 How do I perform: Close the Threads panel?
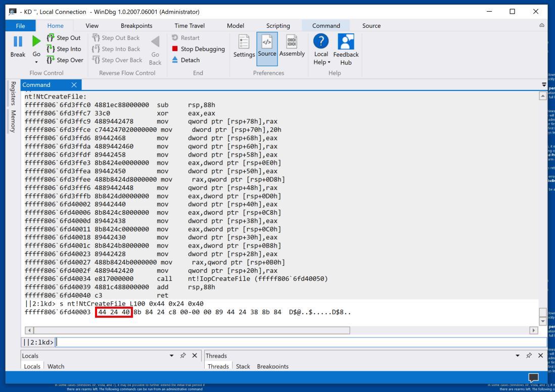click(540, 356)
